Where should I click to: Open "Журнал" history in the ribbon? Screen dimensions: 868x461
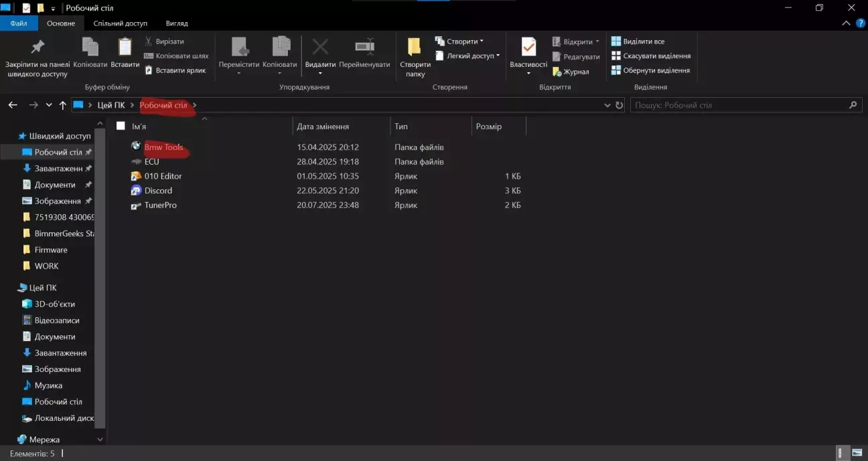pyautogui.click(x=571, y=72)
